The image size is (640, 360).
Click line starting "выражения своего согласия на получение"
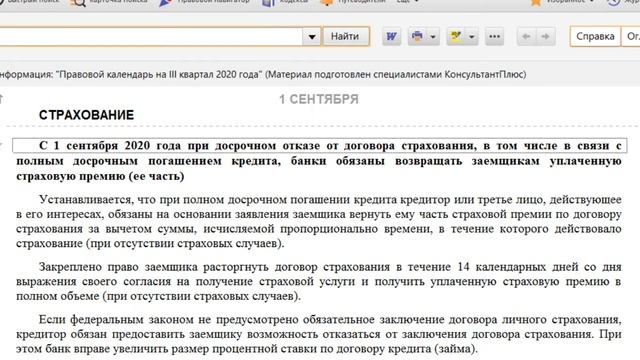pos(319,282)
